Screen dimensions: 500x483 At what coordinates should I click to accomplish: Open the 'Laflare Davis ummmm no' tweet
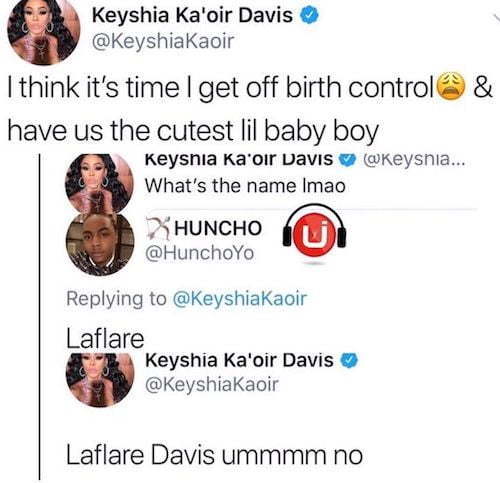(x=214, y=455)
